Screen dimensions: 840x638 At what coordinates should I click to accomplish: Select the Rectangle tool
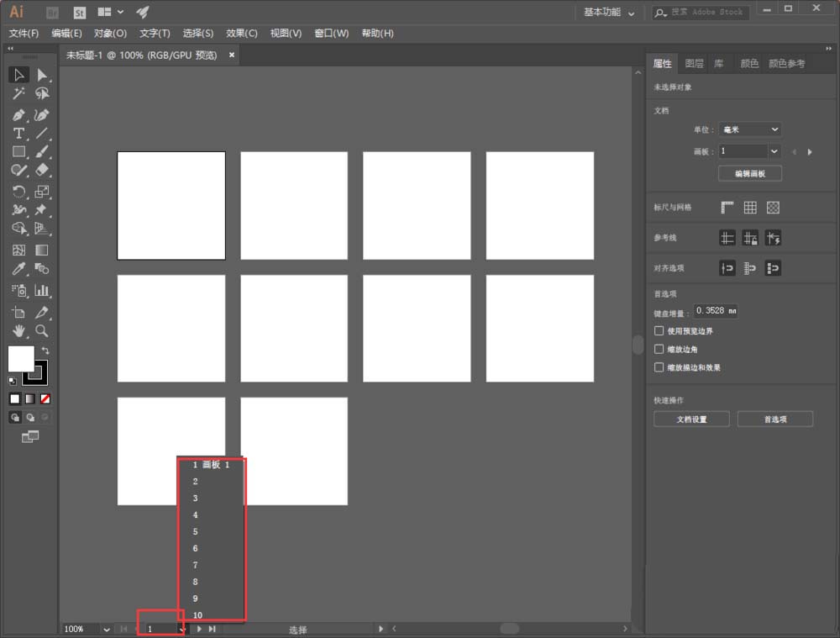pyautogui.click(x=18, y=151)
